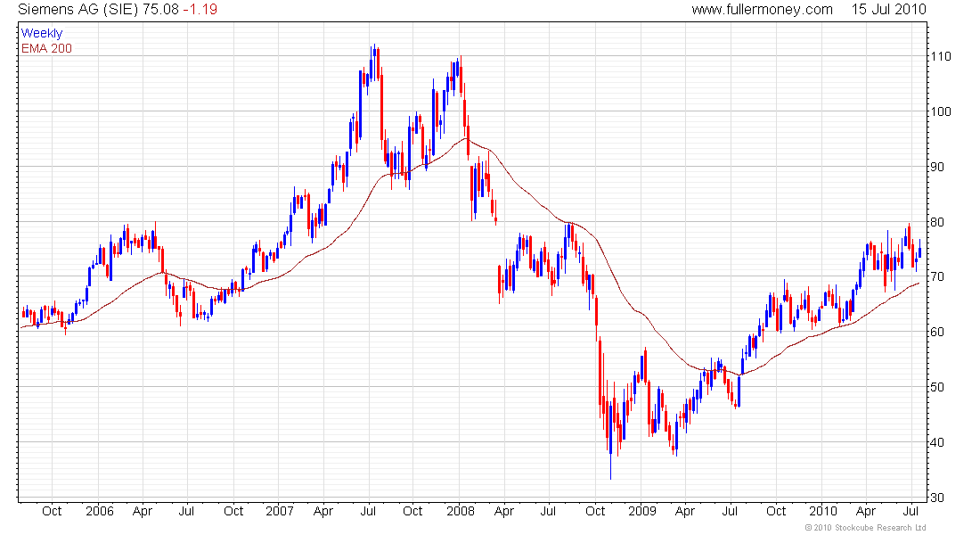Click the 2008 year axis label
The height and width of the screenshot is (535, 980).
click(x=461, y=511)
